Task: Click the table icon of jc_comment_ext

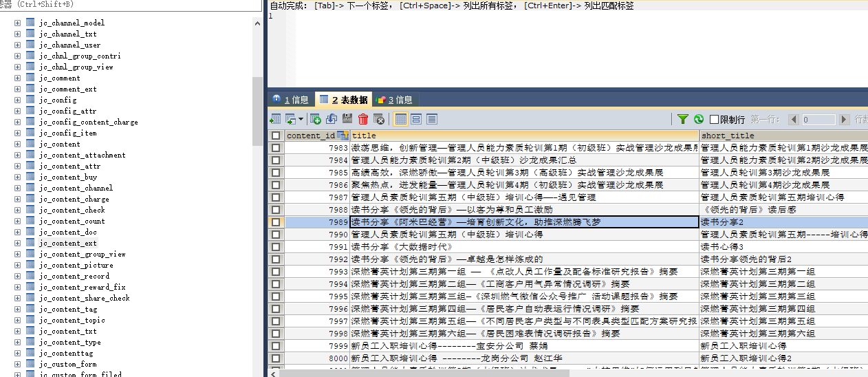Action: (30, 89)
